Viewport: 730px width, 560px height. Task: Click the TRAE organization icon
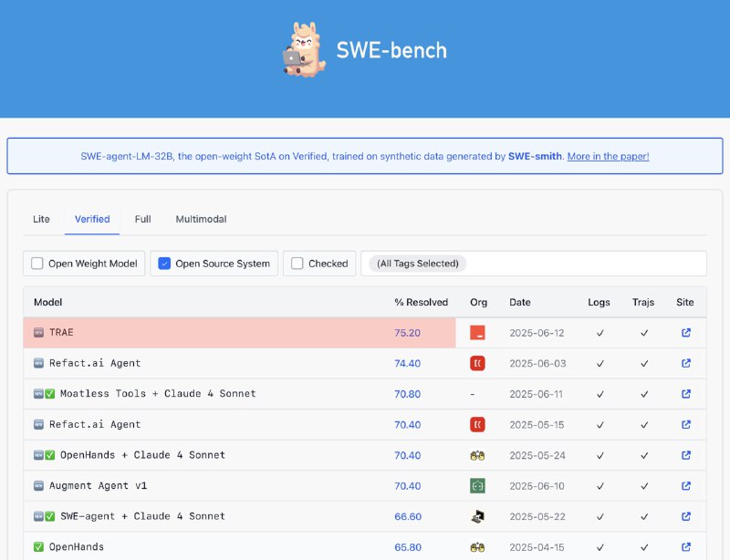click(x=477, y=333)
